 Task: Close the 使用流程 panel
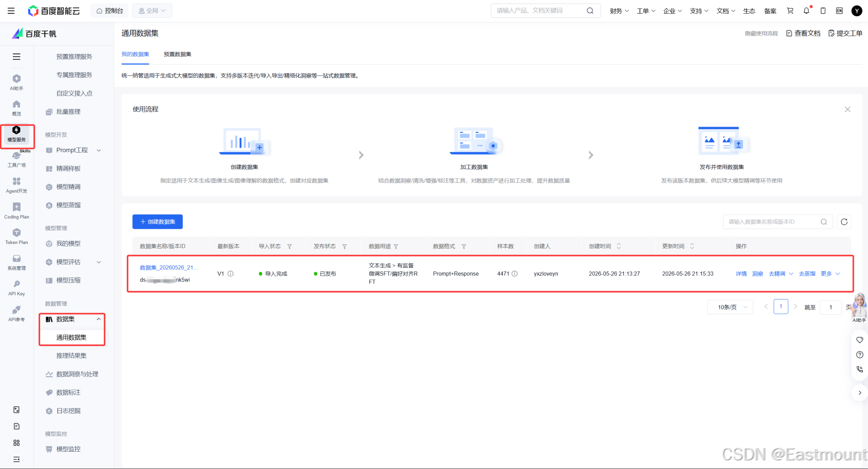(x=848, y=109)
